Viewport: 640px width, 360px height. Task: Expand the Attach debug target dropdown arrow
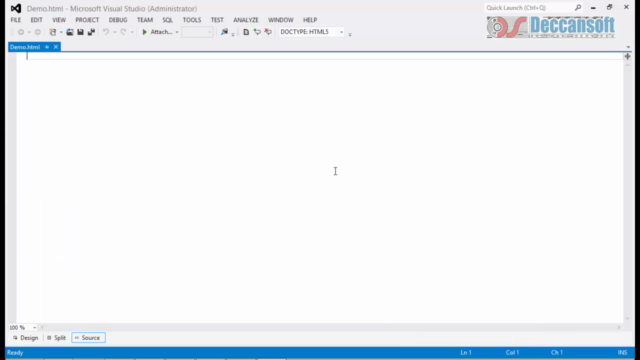coord(177,32)
